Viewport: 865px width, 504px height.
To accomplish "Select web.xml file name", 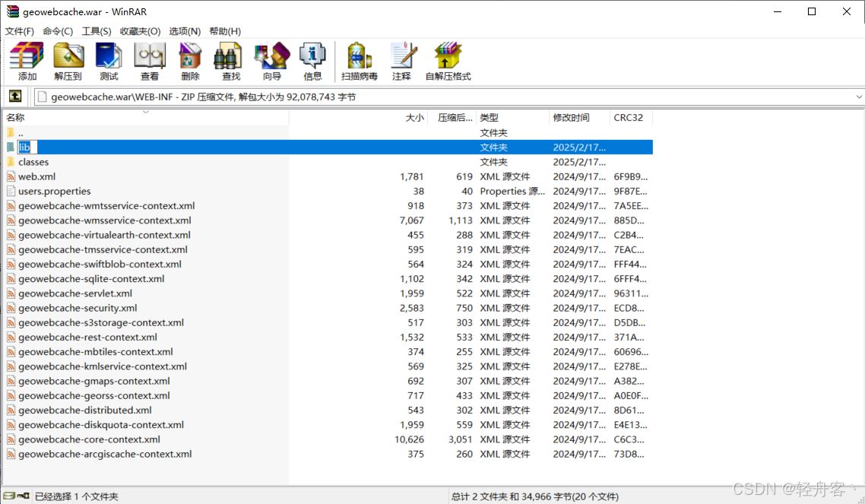I will 37,176.
